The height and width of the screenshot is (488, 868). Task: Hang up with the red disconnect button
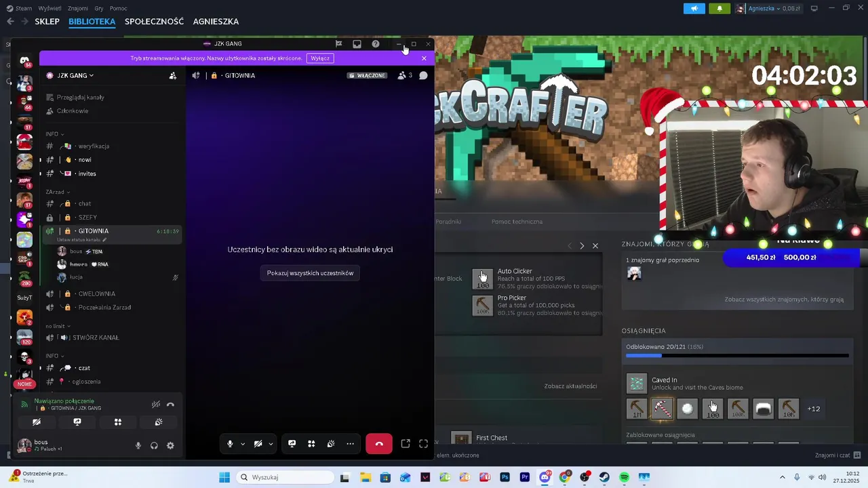pos(379,444)
